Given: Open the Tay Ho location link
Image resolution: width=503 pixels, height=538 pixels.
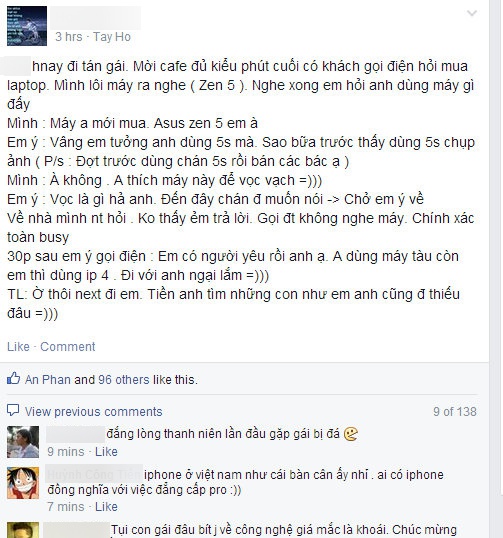Looking at the screenshot, I should pos(112,37).
